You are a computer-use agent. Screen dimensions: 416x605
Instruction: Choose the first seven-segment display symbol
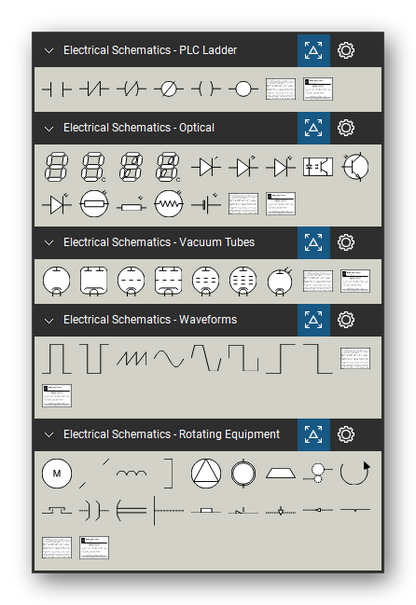click(57, 167)
